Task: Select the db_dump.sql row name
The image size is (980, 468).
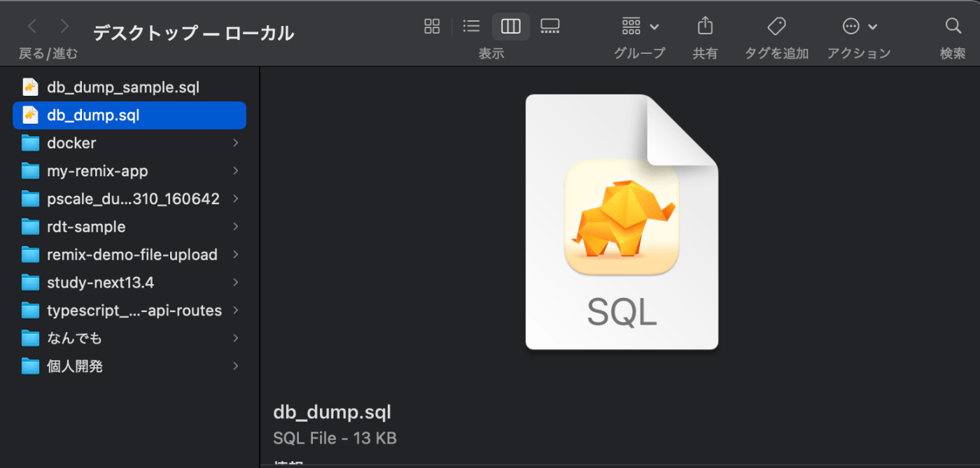Action: 93,115
